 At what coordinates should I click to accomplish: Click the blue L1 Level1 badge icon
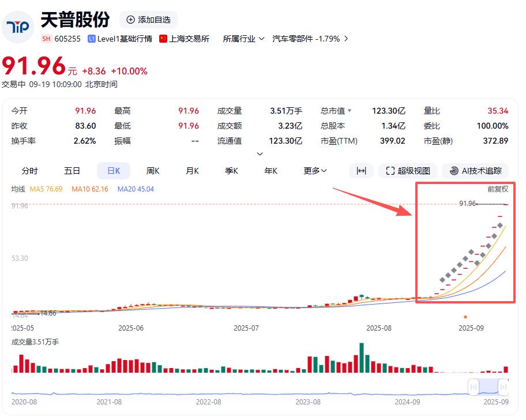pyautogui.click(x=92, y=39)
